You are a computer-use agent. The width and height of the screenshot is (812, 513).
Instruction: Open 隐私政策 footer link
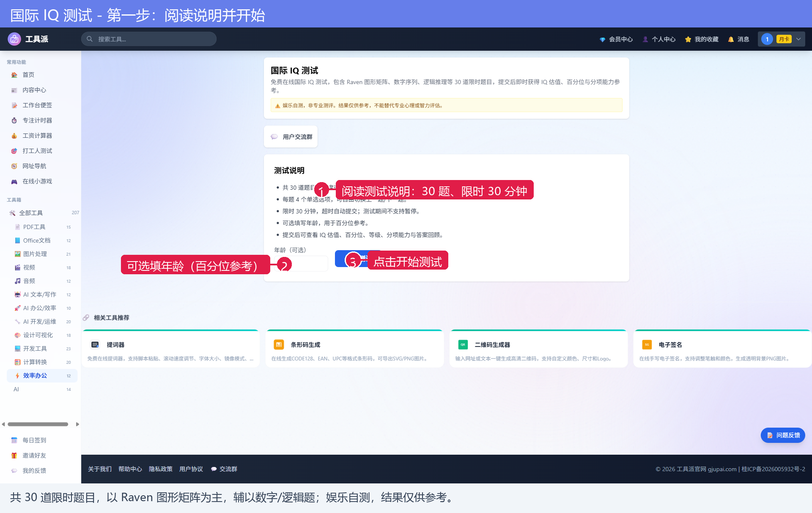click(161, 469)
